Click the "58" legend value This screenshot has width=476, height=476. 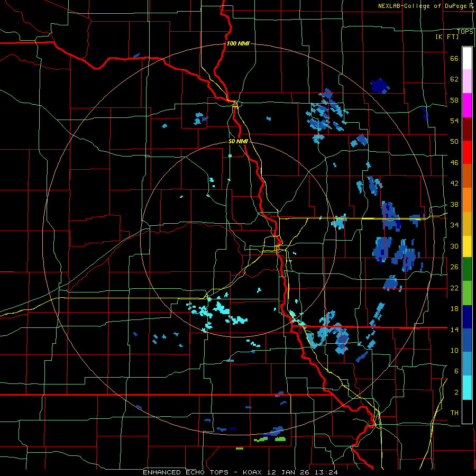pyautogui.click(x=454, y=100)
